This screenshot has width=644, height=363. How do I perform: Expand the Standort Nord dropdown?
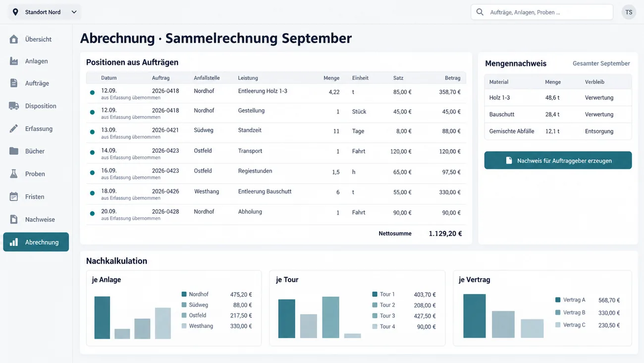coord(45,12)
